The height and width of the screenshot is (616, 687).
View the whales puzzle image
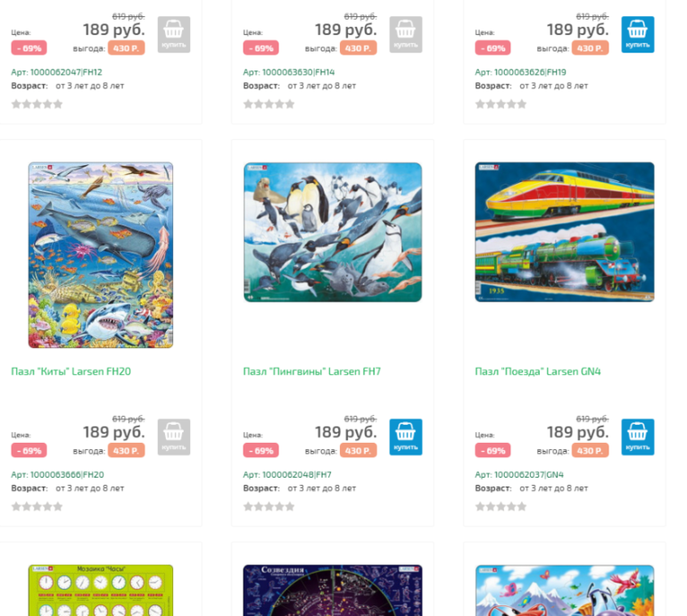point(101,255)
